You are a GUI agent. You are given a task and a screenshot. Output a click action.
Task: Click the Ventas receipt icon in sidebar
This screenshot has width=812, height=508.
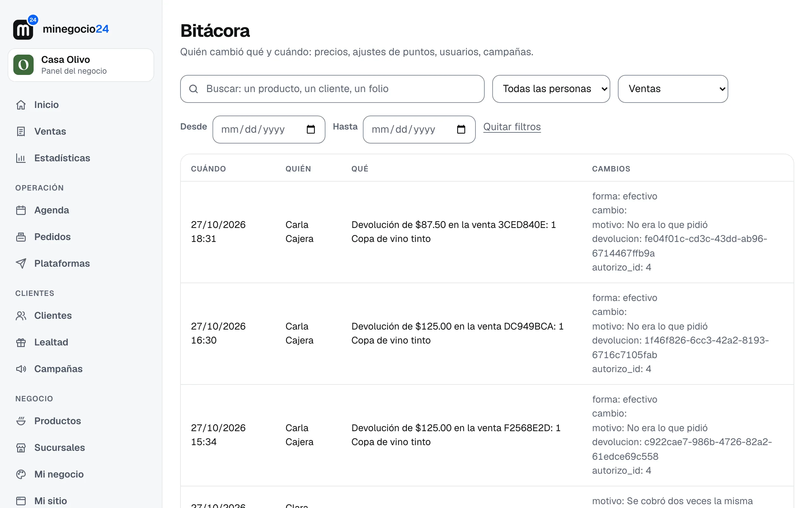21,131
